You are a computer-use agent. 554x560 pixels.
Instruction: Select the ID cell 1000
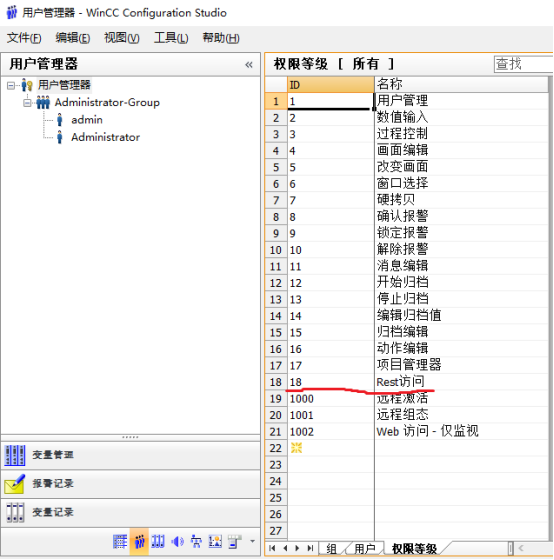(x=331, y=398)
